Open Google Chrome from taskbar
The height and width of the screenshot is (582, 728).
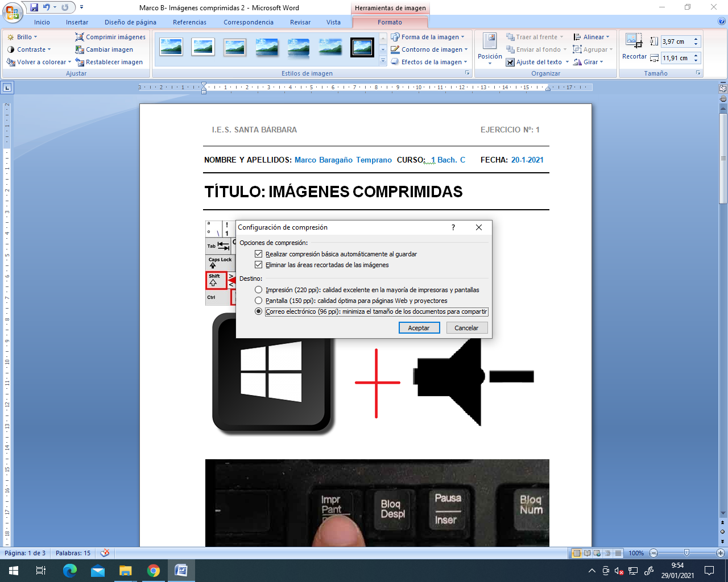(154, 571)
